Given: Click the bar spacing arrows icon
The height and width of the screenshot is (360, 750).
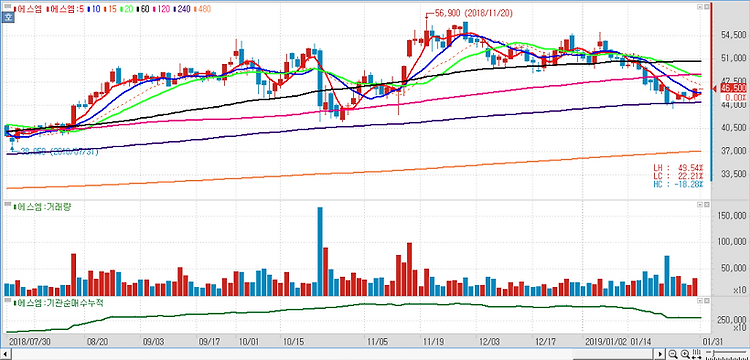Looking at the screenshot, I should tap(696, 354).
